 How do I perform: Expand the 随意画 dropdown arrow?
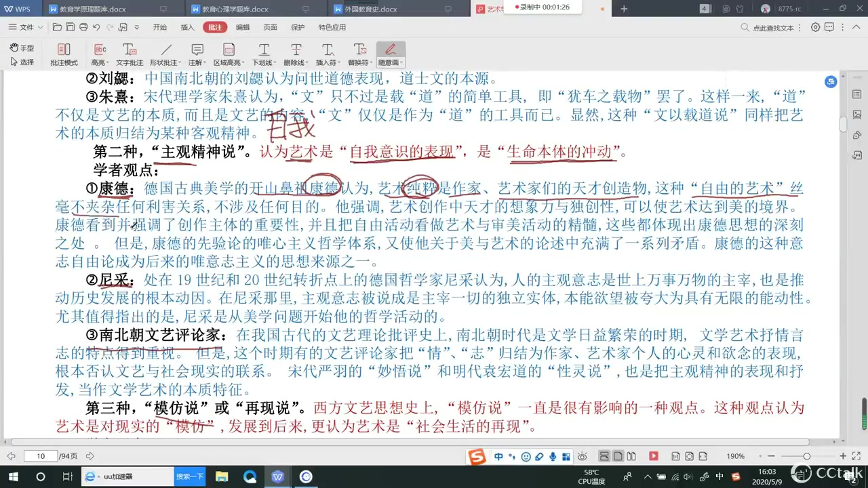coord(403,62)
